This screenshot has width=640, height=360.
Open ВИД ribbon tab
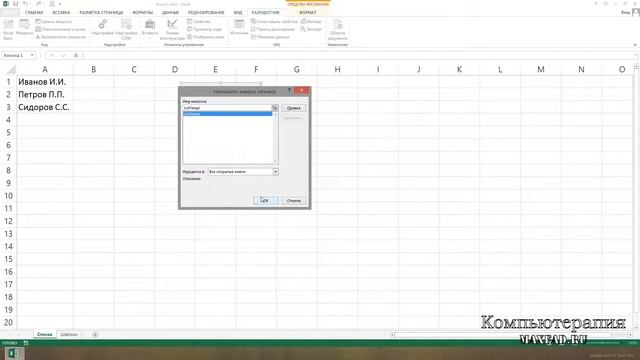238,13
